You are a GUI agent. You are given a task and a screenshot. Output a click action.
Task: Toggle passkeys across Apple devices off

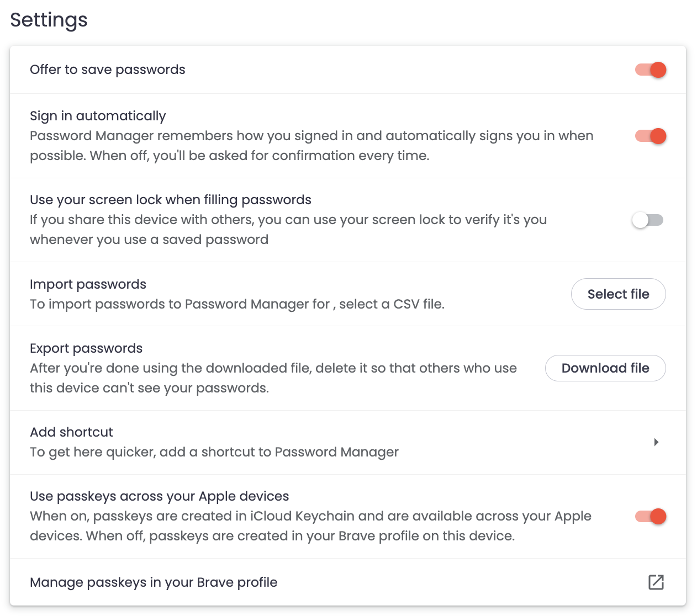[x=651, y=517]
